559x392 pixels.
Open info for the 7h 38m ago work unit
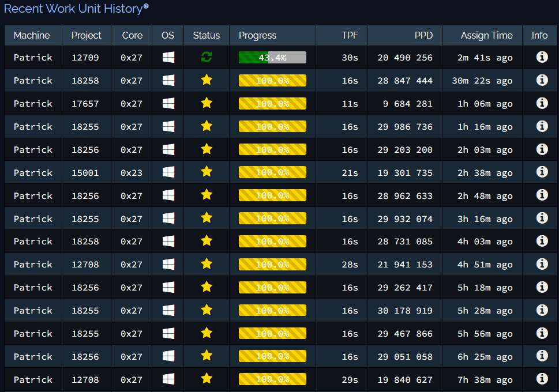[542, 379]
